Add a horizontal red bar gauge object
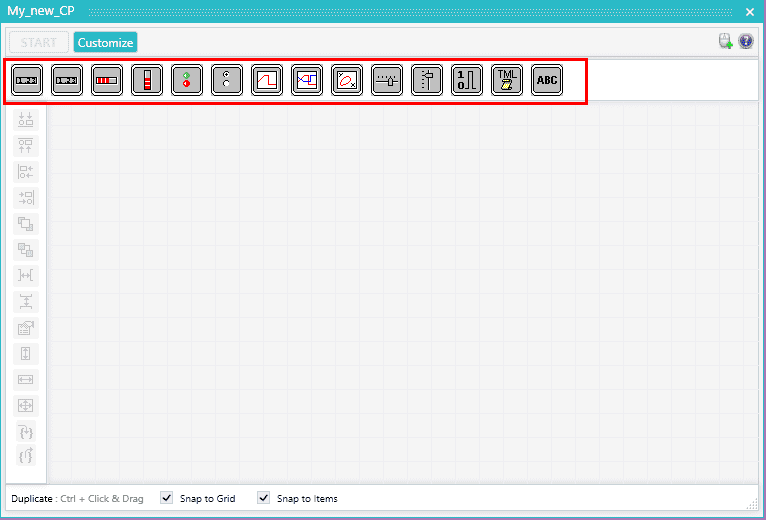766x520 pixels. tap(107, 80)
